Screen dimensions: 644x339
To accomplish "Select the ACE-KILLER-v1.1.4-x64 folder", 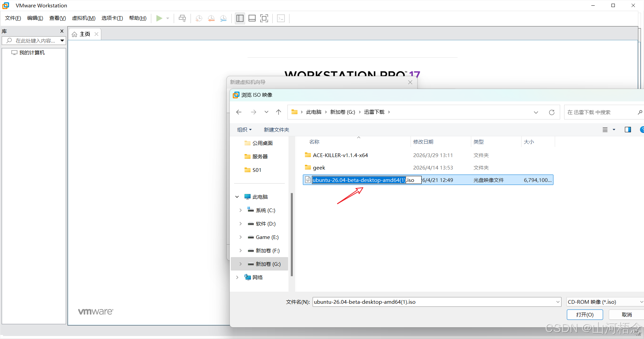I will (428, 155).
